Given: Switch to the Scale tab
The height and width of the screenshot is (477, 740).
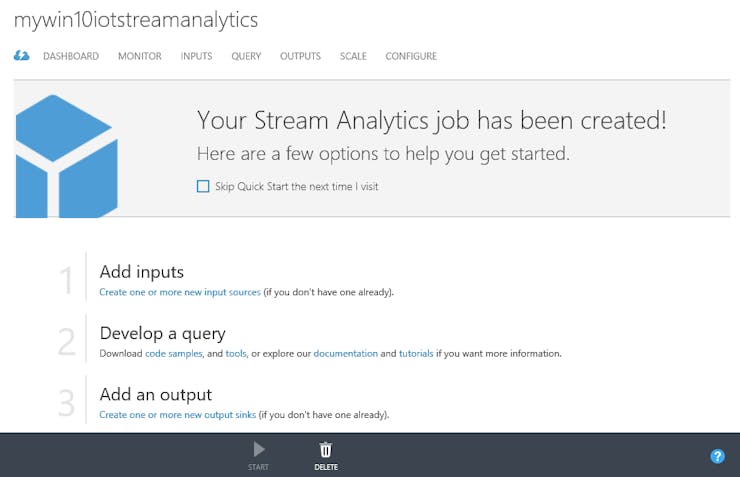Looking at the screenshot, I should coord(353,56).
